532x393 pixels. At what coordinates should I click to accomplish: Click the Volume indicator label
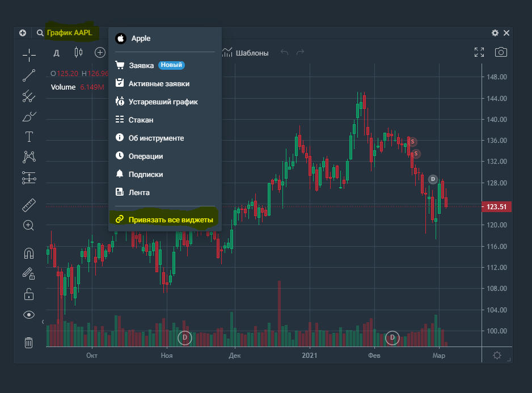pyautogui.click(x=63, y=87)
